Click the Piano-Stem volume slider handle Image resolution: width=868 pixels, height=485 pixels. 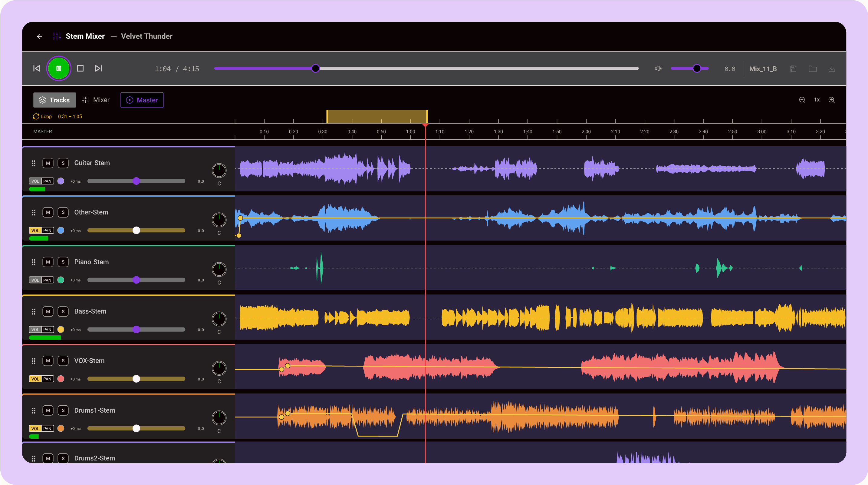tap(136, 280)
